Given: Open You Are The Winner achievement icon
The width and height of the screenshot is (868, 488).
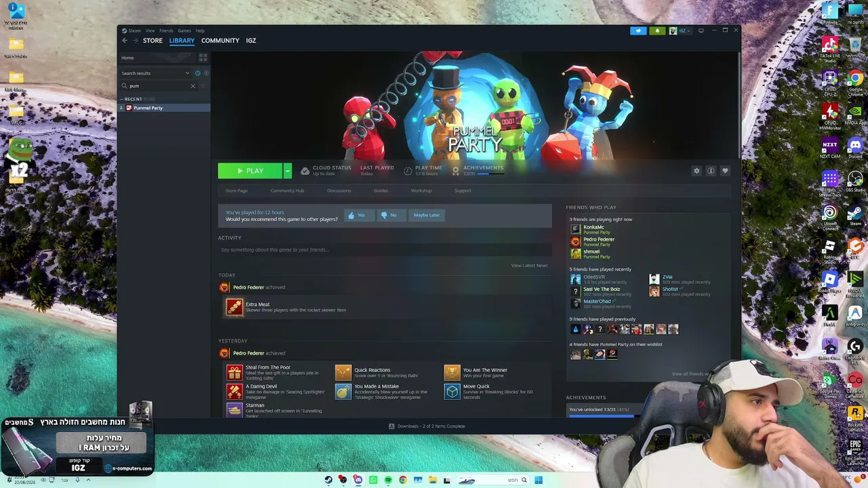Looking at the screenshot, I should 452,372.
